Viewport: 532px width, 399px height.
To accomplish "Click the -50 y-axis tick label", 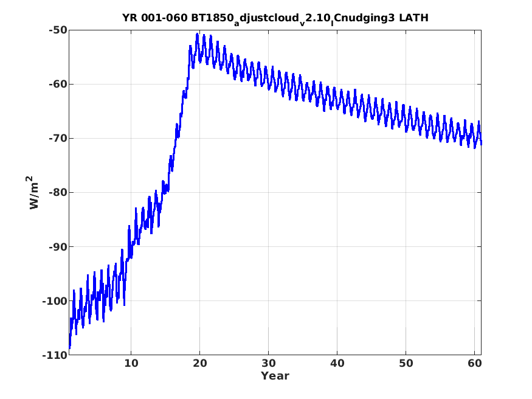I will point(58,30).
